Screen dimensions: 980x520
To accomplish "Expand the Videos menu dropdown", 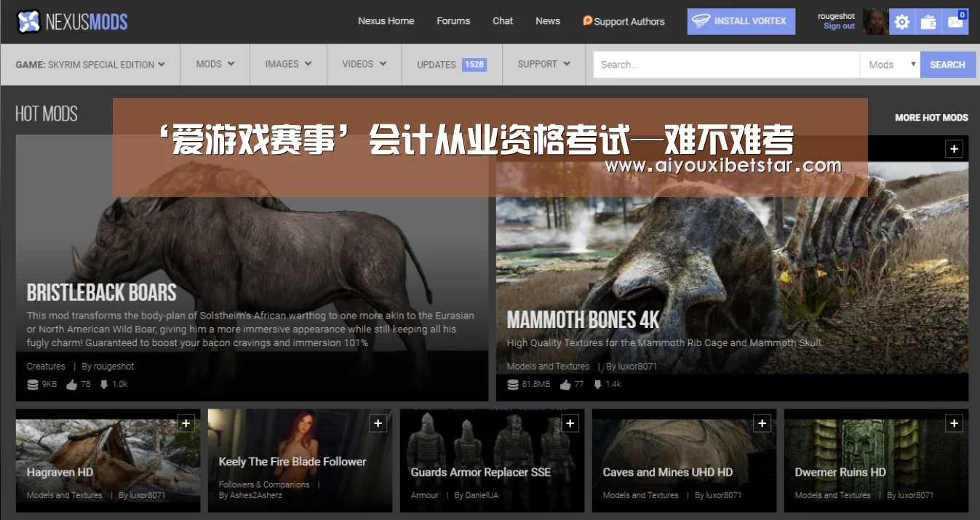I will pyautogui.click(x=364, y=64).
